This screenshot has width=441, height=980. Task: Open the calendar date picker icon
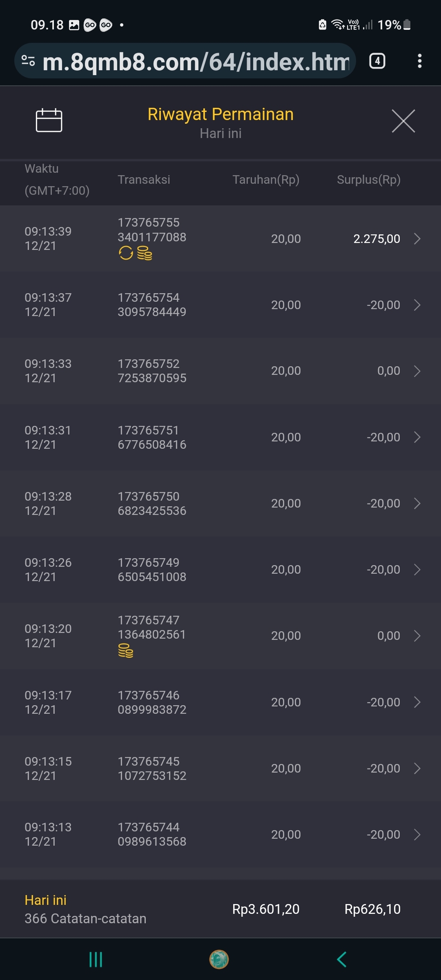click(49, 120)
